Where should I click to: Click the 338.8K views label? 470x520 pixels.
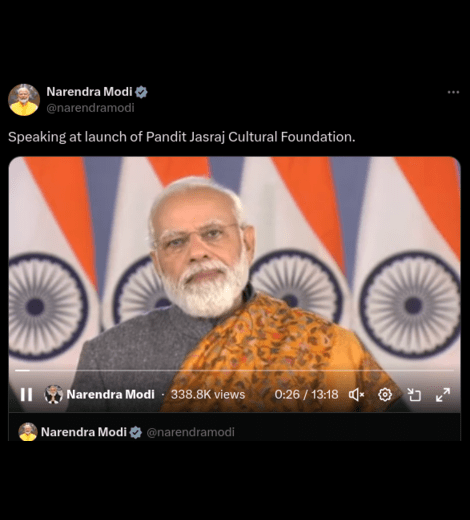coord(208,395)
